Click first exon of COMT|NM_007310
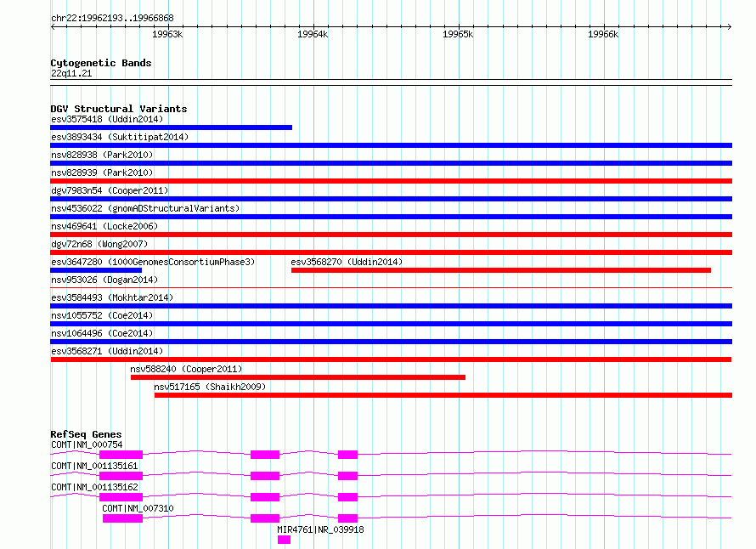The width and height of the screenshot is (756, 549). [x=122, y=518]
